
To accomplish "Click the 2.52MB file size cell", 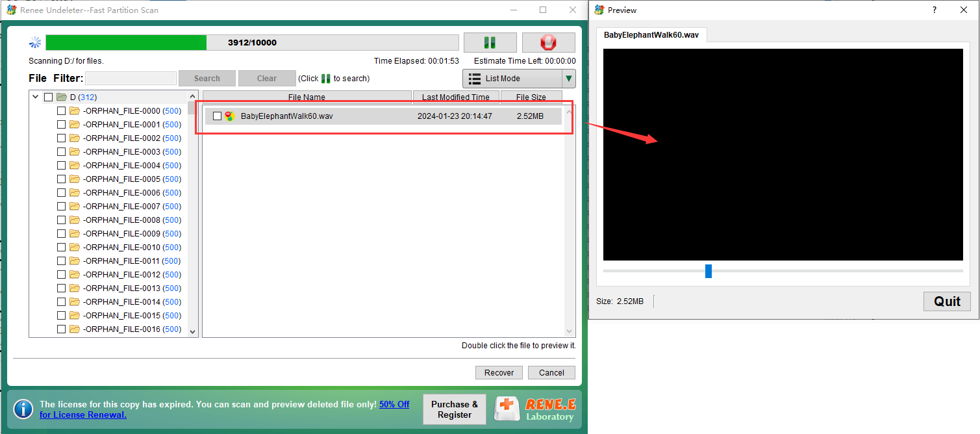I will click(530, 116).
